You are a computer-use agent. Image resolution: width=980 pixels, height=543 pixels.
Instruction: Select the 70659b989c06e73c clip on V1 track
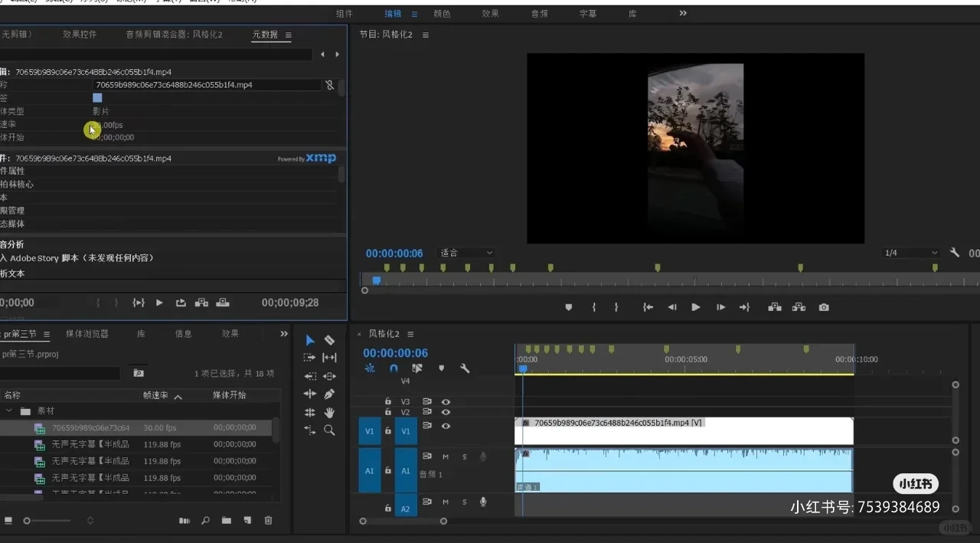click(x=684, y=431)
